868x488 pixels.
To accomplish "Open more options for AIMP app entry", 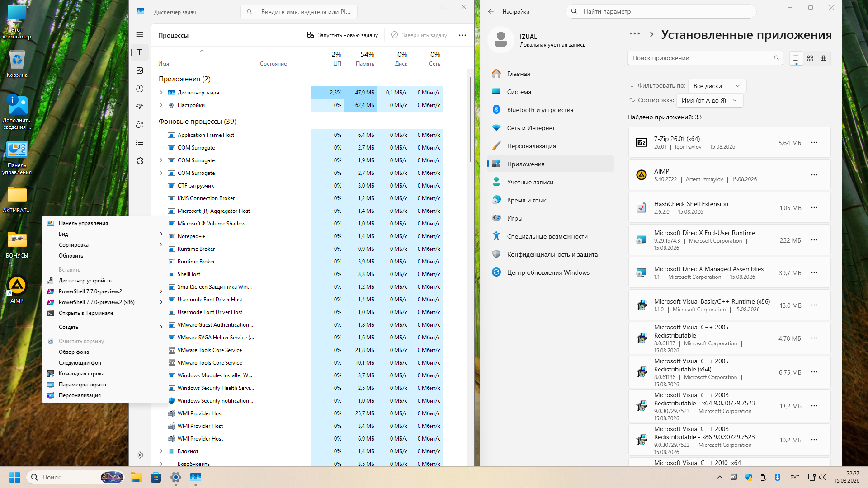I will point(814,175).
